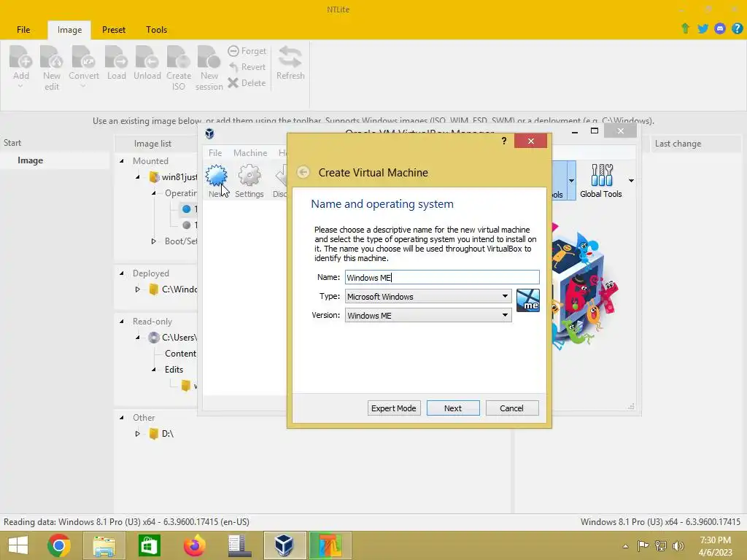Collapse the win81 mounted image node
Viewport: 747px width, 560px height.
click(x=138, y=177)
